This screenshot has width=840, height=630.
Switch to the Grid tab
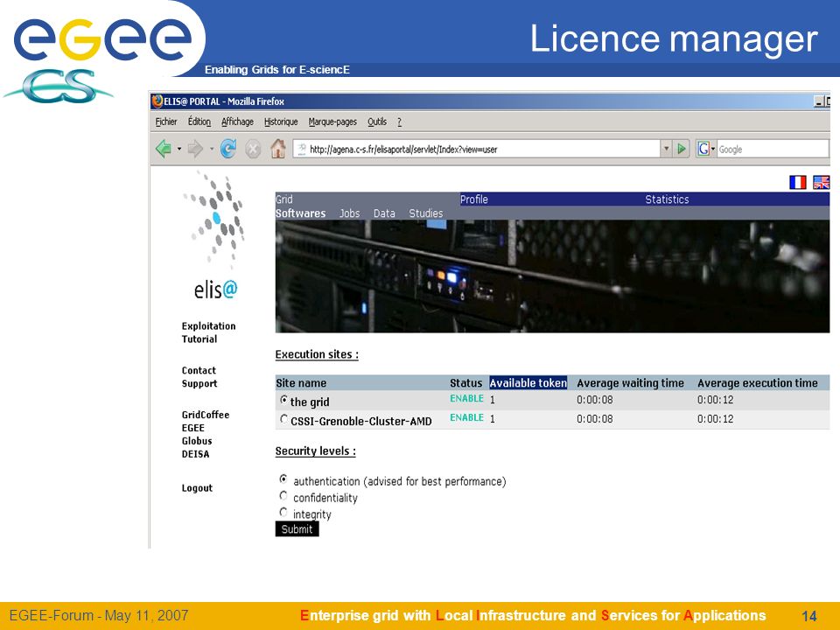click(283, 199)
